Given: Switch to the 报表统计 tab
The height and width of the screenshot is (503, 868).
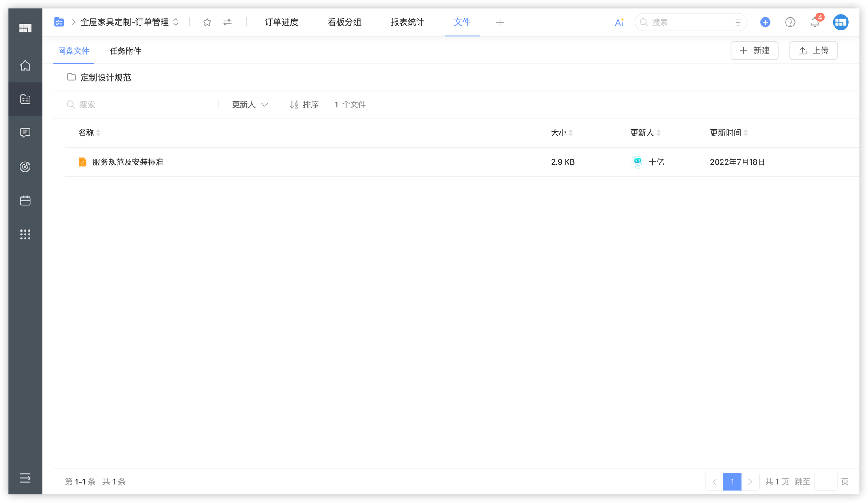Looking at the screenshot, I should click(407, 22).
